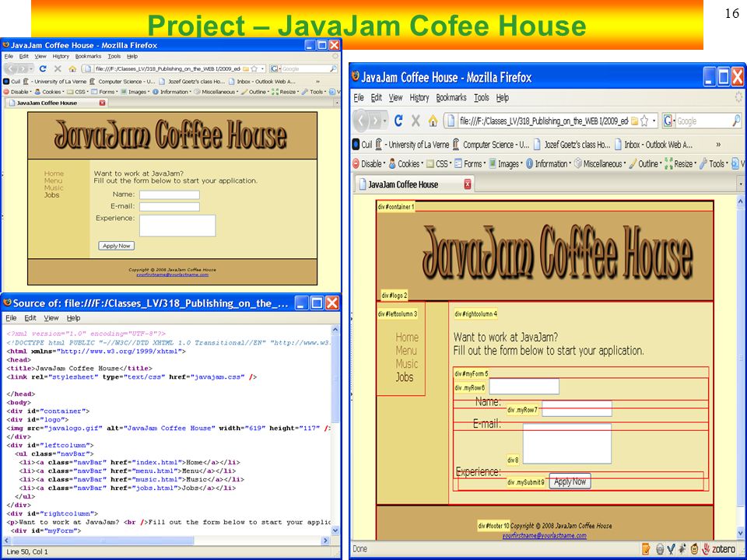Screen dimensions: 747x560
Task: Open Help menu in Source window
Action: click(73, 318)
